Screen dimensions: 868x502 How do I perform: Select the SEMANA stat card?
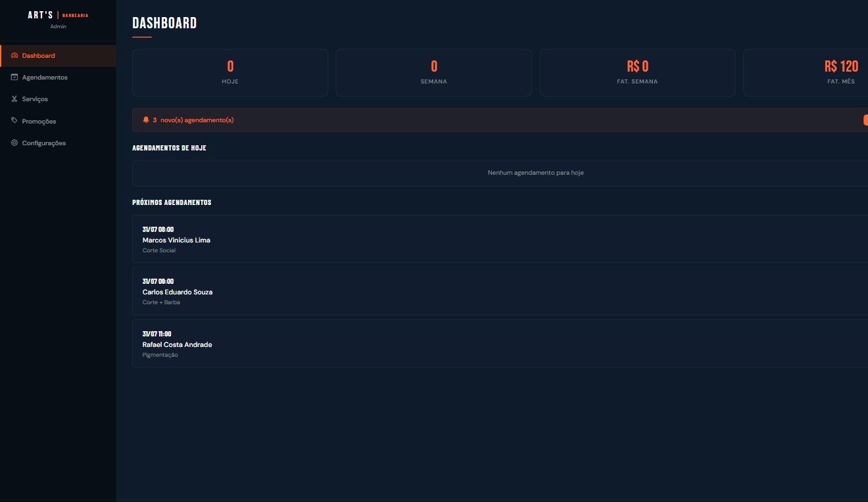tap(434, 73)
